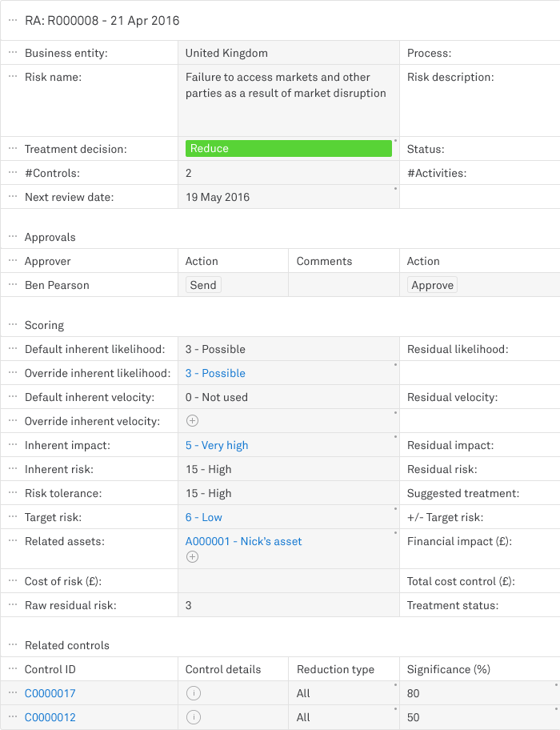
Task: Click the handle icon beside the RA: R000008 heading
Action: tap(11, 20)
